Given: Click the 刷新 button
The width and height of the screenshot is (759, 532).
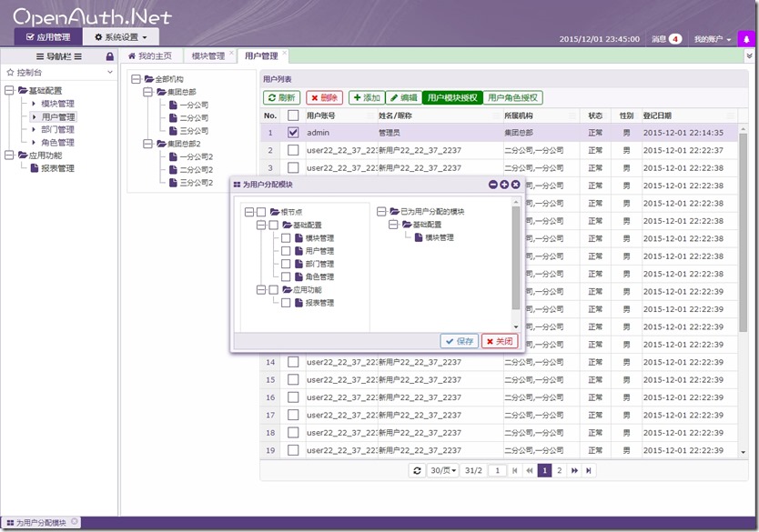Looking at the screenshot, I should 282,97.
